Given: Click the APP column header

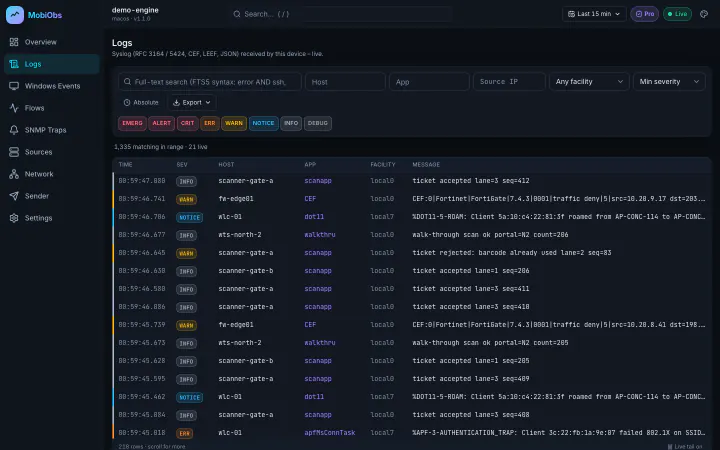Looking at the screenshot, I should [310, 164].
